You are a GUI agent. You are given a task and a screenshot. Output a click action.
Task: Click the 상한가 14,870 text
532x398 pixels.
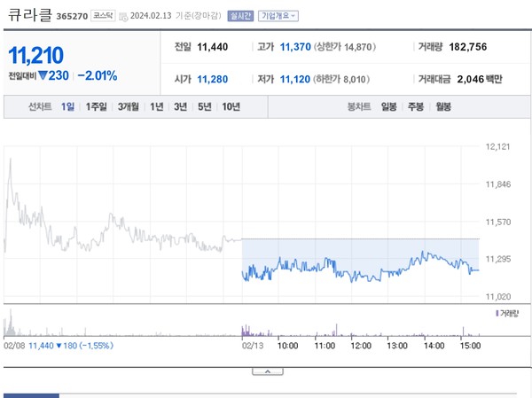345,47
